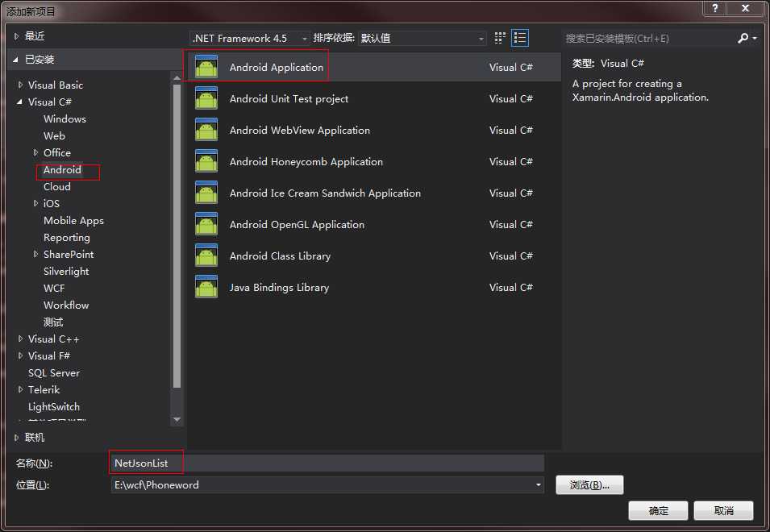Select the Android WebView Application template
Viewport: 770px width, 532px height.
(375, 130)
